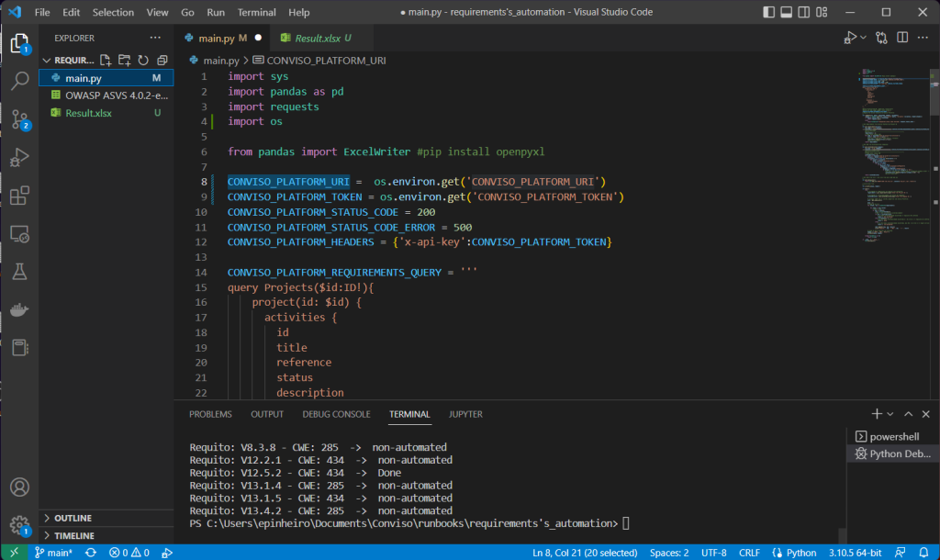Open the Manage gear menu

point(19,525)
